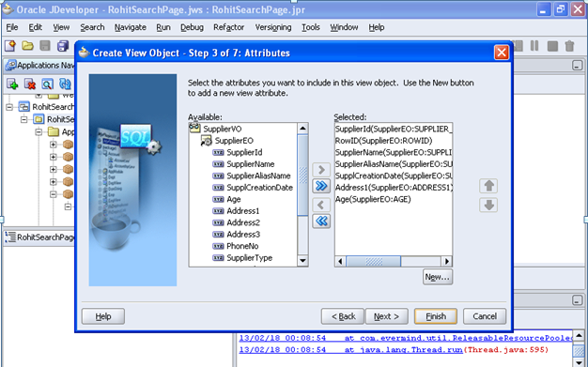Click the Save toolbar icon
This screenshot has height=367, width=588.
[x=45, y=46]
